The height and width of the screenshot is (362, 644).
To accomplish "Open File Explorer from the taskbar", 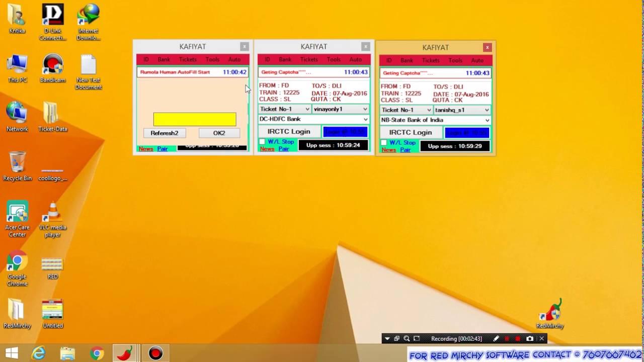I will pyautogui.click(x=67, y=353).
